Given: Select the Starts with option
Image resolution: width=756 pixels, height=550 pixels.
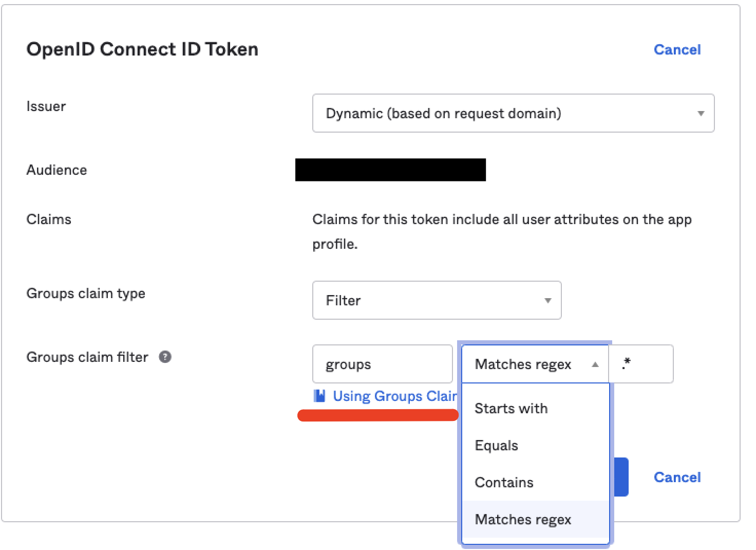Looking at the screenshot, I should point(511,408).
